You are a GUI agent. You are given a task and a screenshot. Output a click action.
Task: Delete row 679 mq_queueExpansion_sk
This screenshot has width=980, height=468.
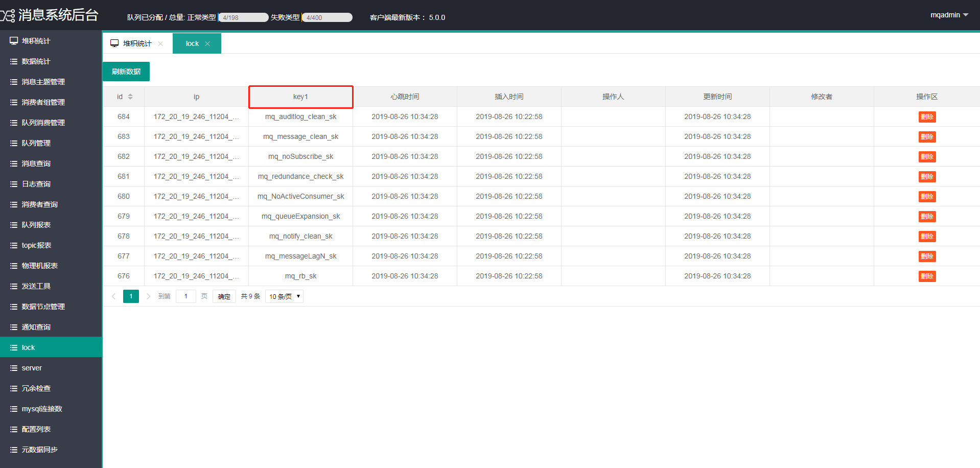[x=927, y=217]
